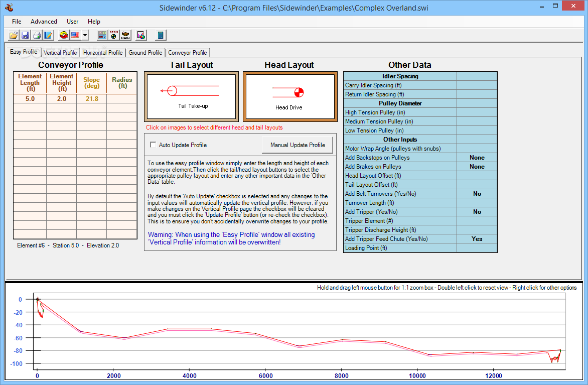Click None value for Add Backstops on Pulleys
Screen dimensions: 588x385
pos(477,158)
